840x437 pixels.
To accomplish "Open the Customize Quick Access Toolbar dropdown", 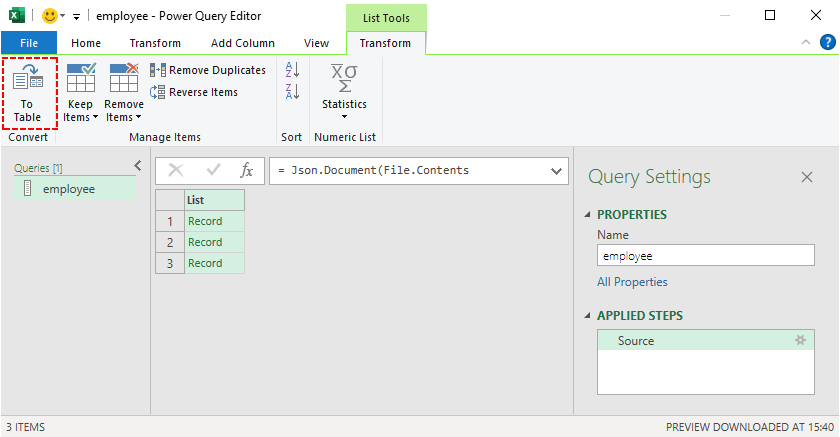I will [x=77, y=17].
